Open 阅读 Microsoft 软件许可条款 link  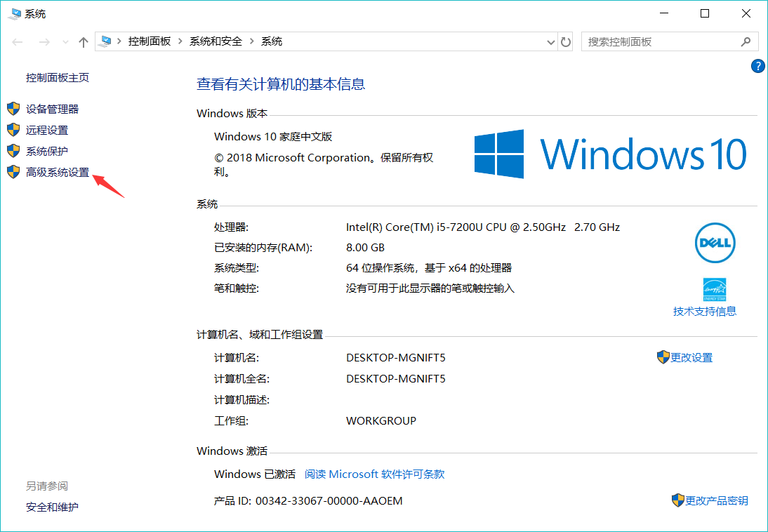pyautogui.click(x=375, y=474)
